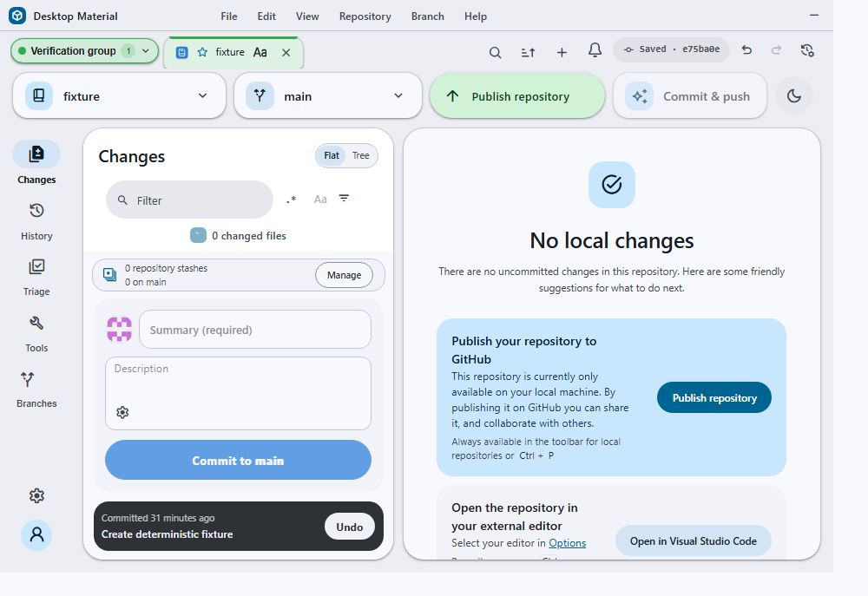Image resolution: width=868 pixels, height=596 pixels.
Task: Open the Repository menu
Action: pos(365,16)
